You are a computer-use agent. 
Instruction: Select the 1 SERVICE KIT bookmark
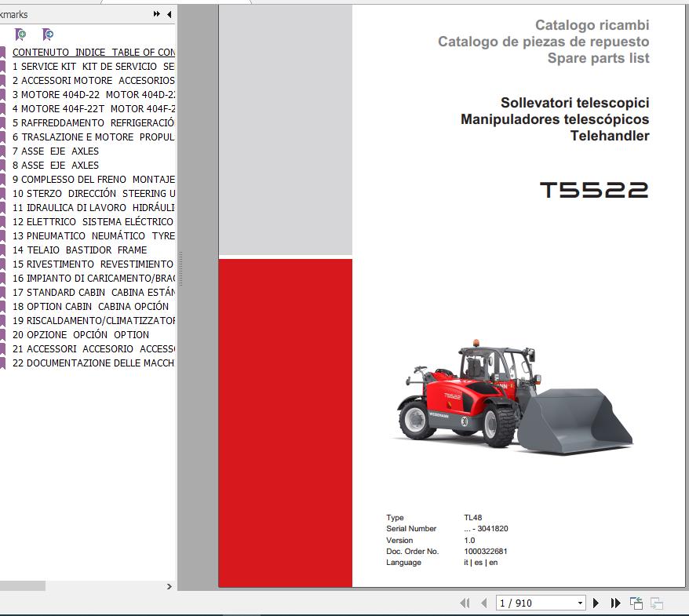(78, 66)
